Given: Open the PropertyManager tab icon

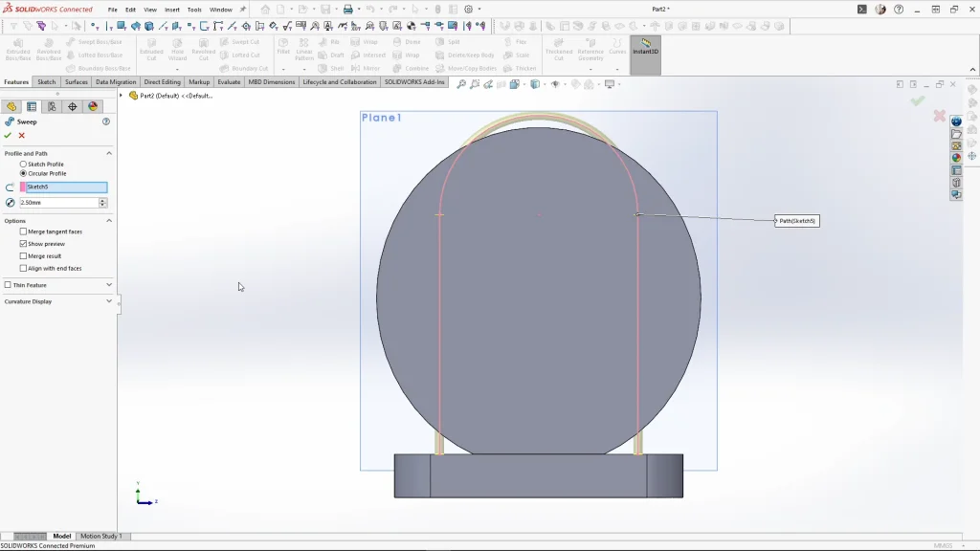Looking at the screenshot, I should coord(32,107).
